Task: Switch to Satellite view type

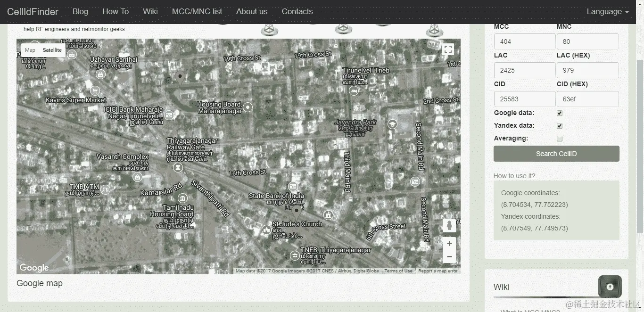Action: coord(52,50)
